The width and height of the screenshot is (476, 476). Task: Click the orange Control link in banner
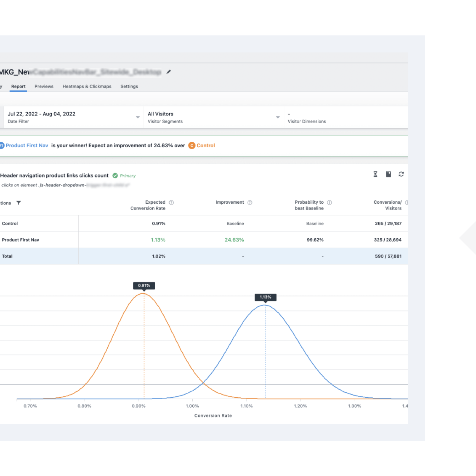pos(206,146)
